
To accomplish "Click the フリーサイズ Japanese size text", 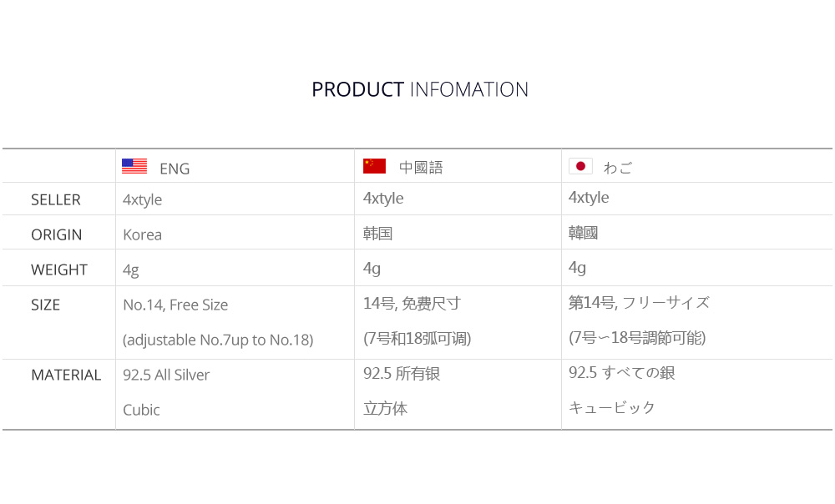I will (x=665, y=303).
